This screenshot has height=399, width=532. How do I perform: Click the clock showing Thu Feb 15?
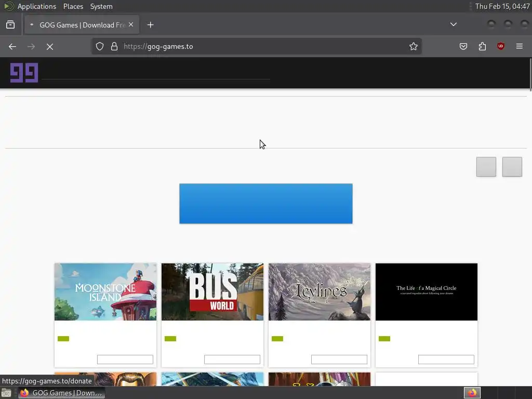(502, 6)
